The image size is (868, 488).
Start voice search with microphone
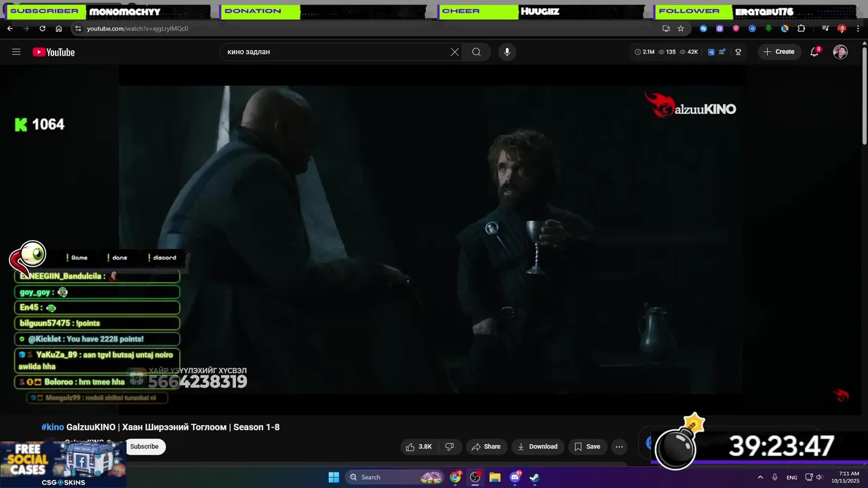(x=507, y=52)
